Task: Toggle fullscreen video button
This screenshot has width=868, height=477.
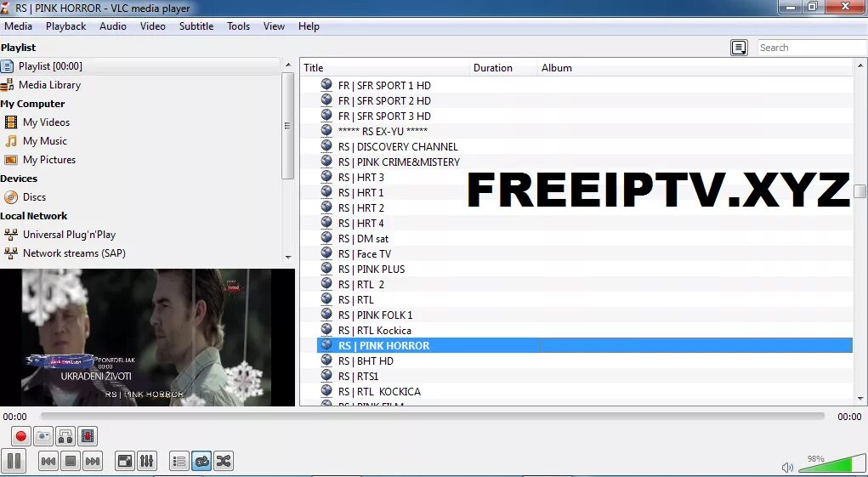Action: (x=125, y=461)
